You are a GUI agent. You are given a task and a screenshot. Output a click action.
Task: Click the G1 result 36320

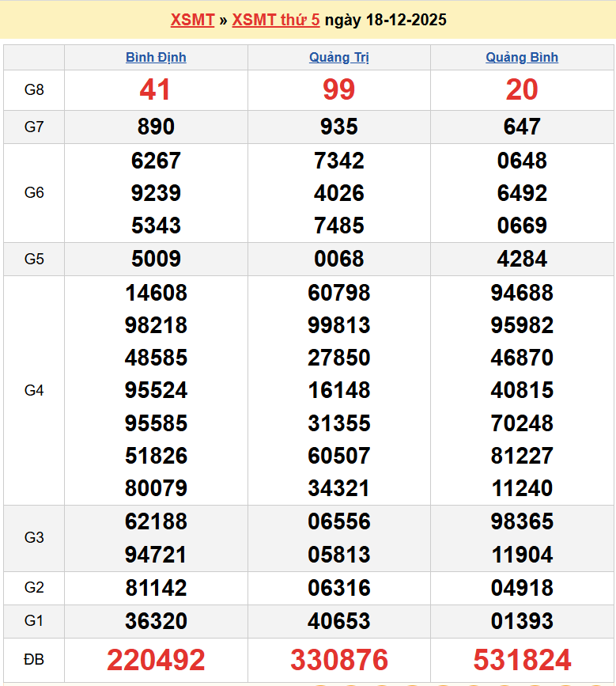[156, 621]
